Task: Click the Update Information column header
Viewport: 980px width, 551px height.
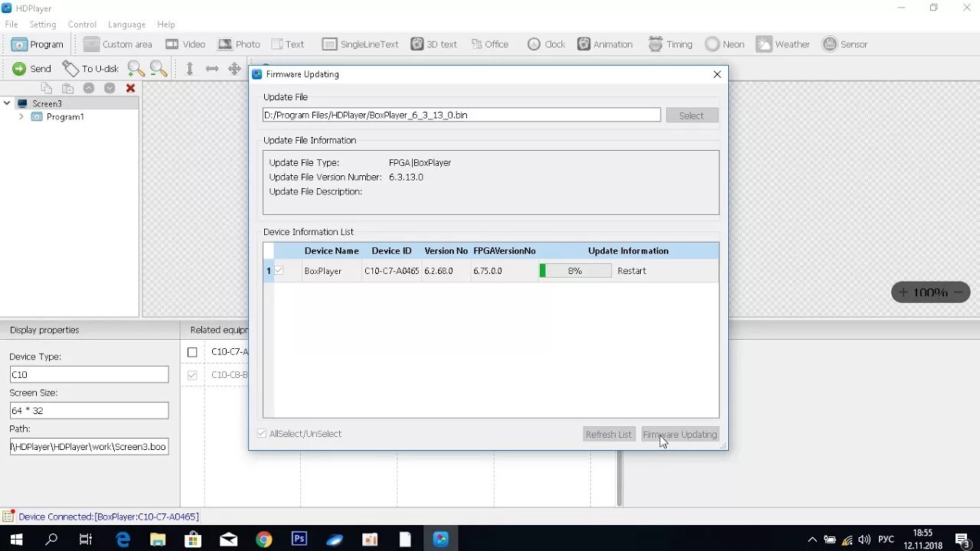Action: 628,251
